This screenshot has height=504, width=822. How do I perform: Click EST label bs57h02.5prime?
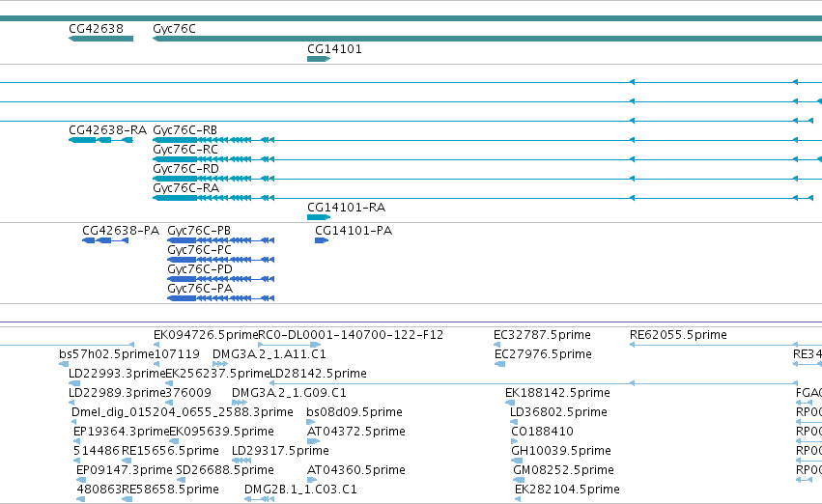point(106,354)
